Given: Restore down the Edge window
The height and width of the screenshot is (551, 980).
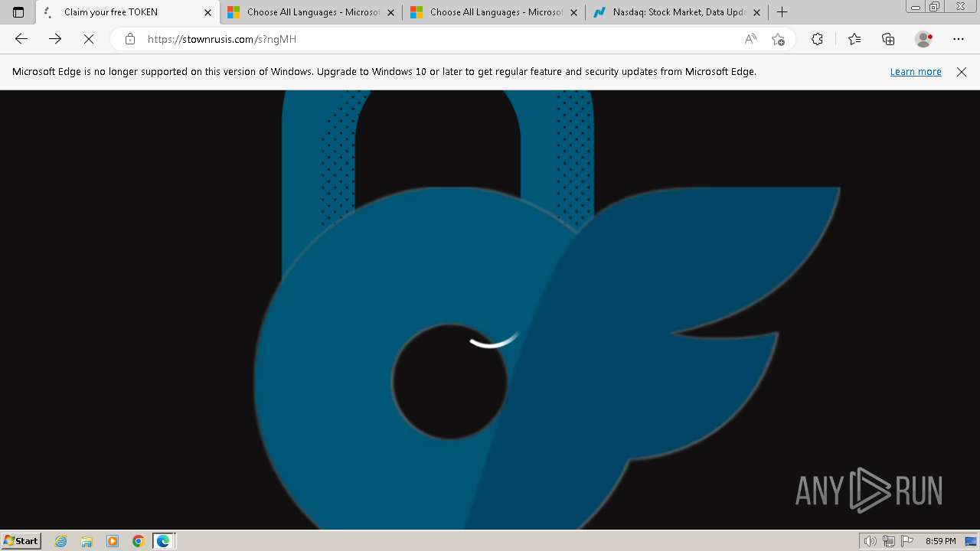Looking at the screenshot, I should click(x=934, y=7).
